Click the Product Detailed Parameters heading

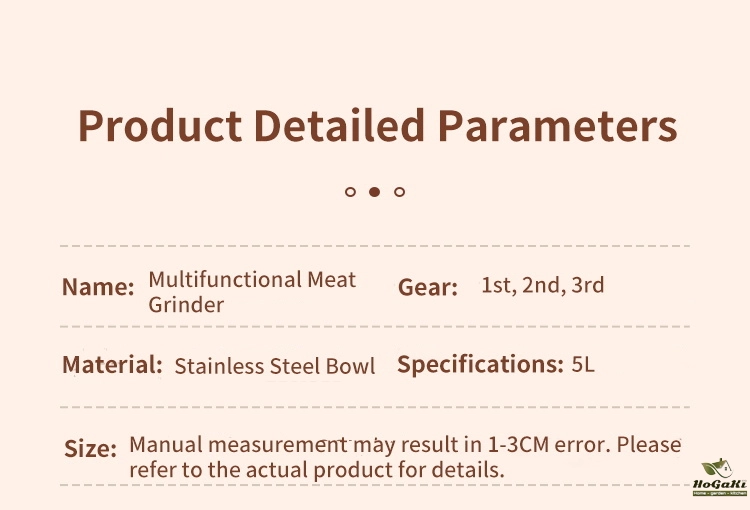click(377, 127)
